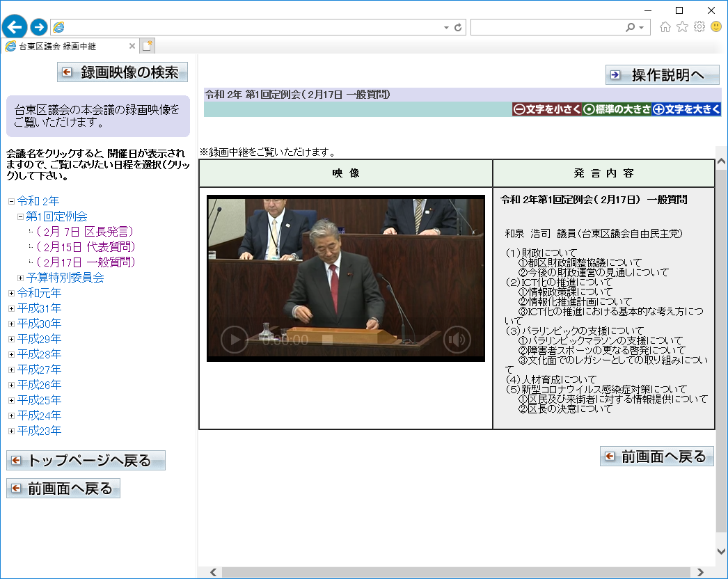Open the 平成28年 year link

coord(39,354)
